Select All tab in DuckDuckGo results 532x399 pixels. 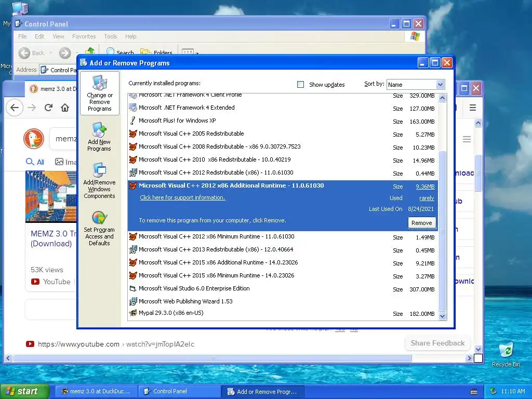tap(35, 162)
